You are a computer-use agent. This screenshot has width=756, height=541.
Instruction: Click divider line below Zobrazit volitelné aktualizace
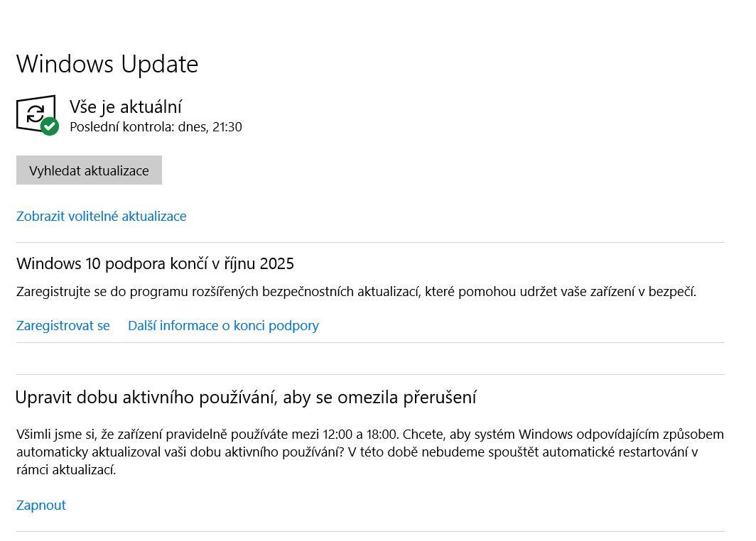coord(369,242)
